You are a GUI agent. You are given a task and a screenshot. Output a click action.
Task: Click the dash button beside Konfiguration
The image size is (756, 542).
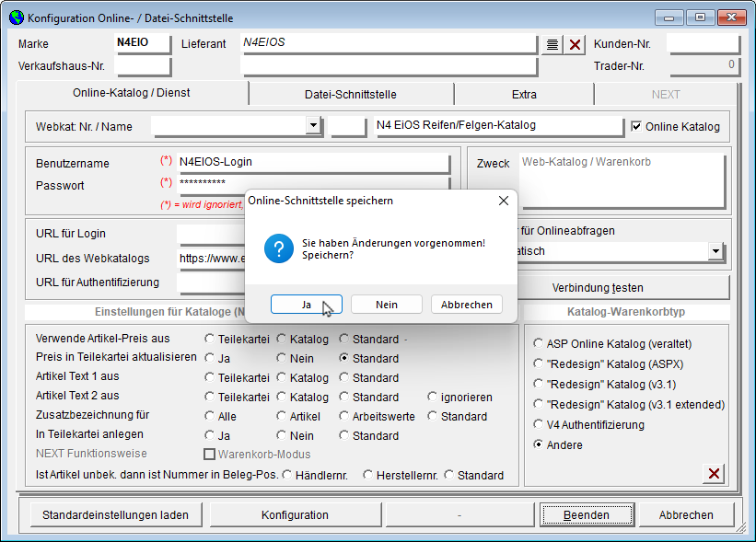(x=459, y=515)
